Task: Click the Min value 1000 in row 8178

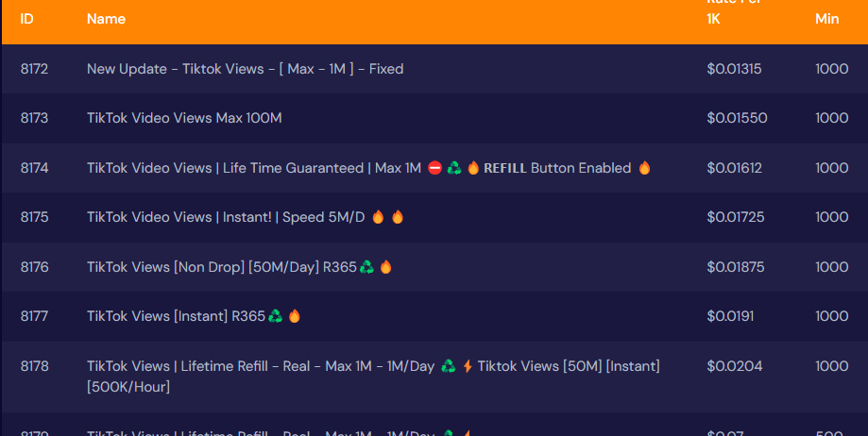Action: (831, 366)
